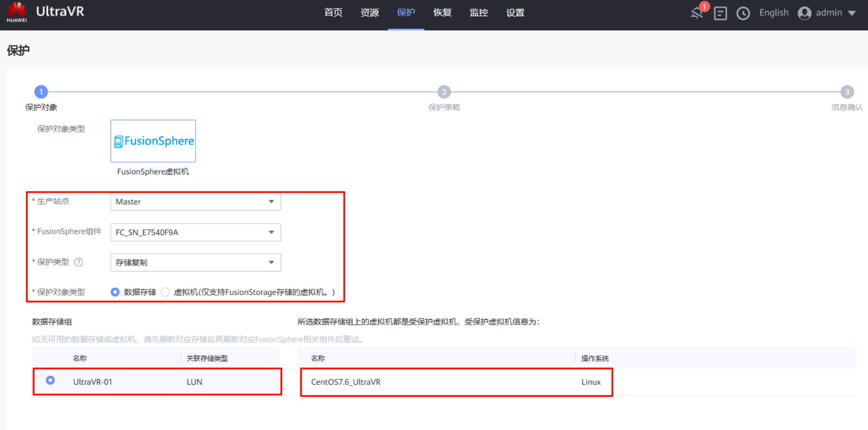868x430 pixels.
Task: Select the FusionSphere virtual machine tile
Action: click(153, 141)
